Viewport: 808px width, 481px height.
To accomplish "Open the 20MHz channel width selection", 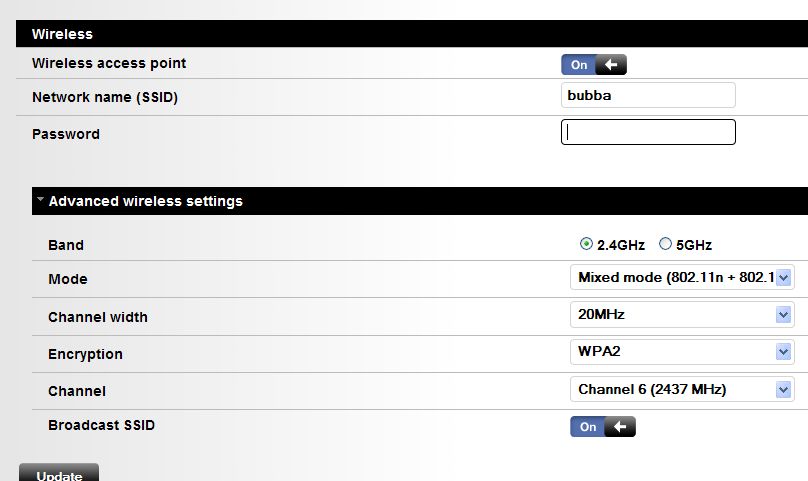I will pos(674,315).
